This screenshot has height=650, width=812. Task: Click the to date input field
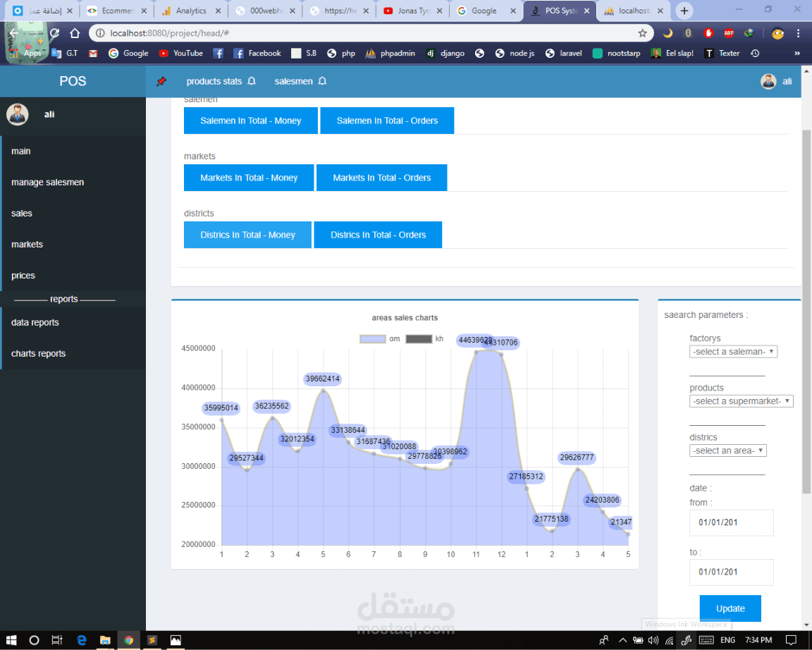[731, 572]
